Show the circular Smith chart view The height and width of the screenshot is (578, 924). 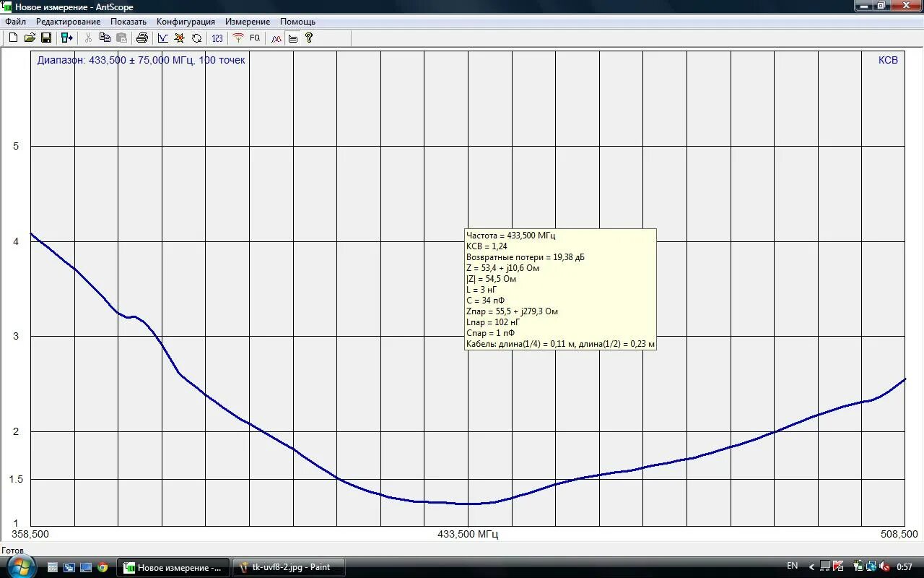(x=196, y=38)
